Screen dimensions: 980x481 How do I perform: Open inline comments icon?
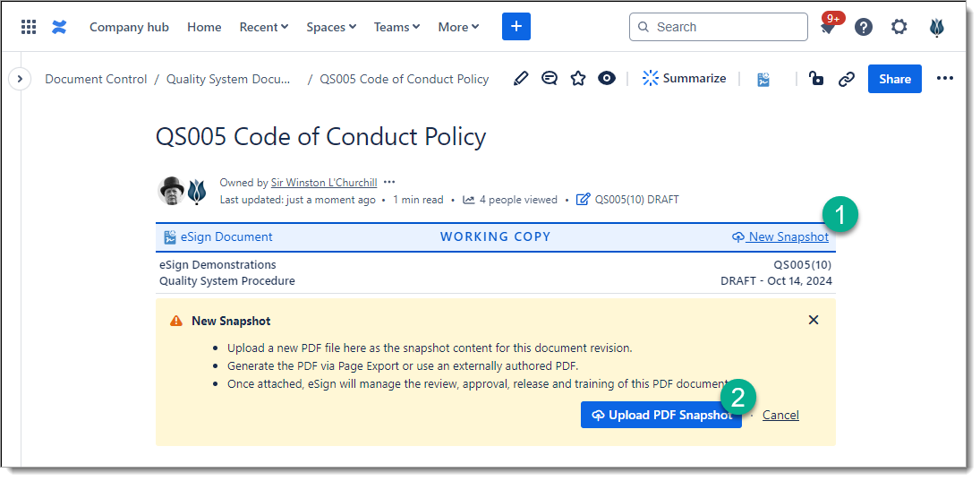click(x=550, y=79)
